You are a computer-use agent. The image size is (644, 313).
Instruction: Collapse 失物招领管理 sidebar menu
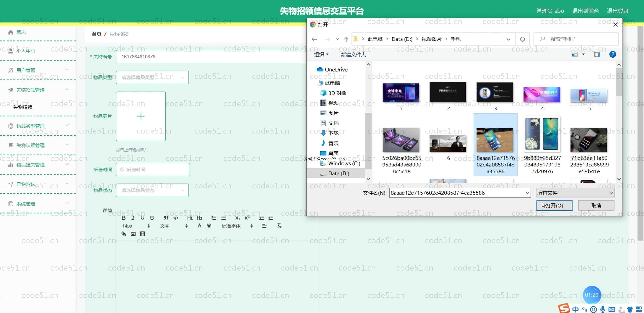[x=38, y=90]
